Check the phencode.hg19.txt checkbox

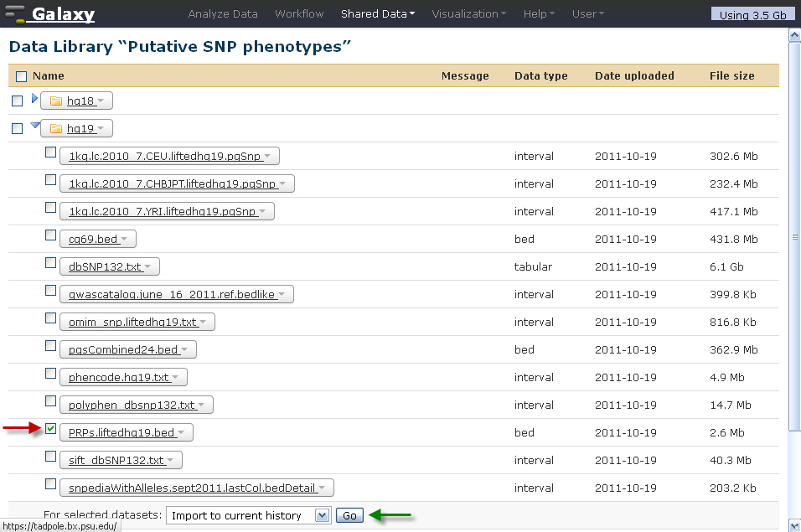coord(50,373)
